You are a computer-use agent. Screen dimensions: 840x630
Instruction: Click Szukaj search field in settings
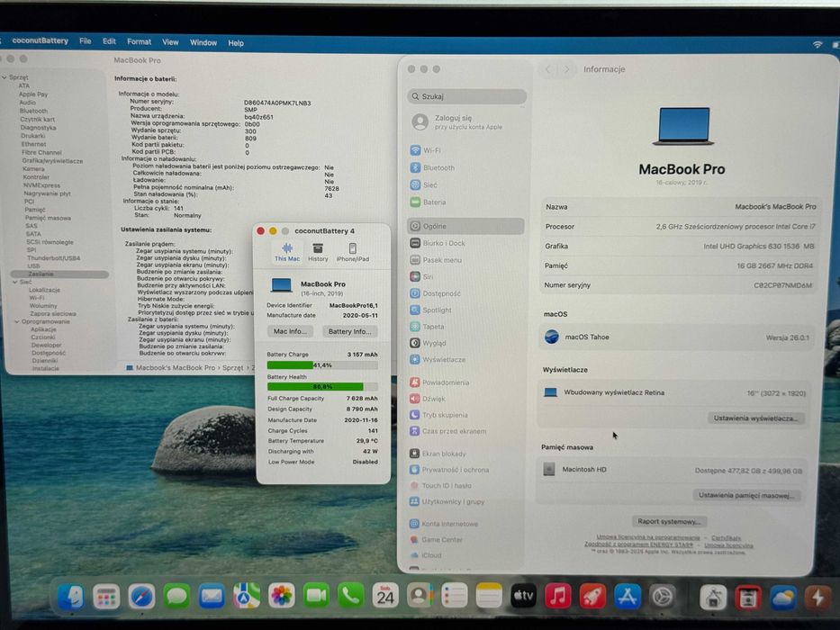click(x=466, y=96)
